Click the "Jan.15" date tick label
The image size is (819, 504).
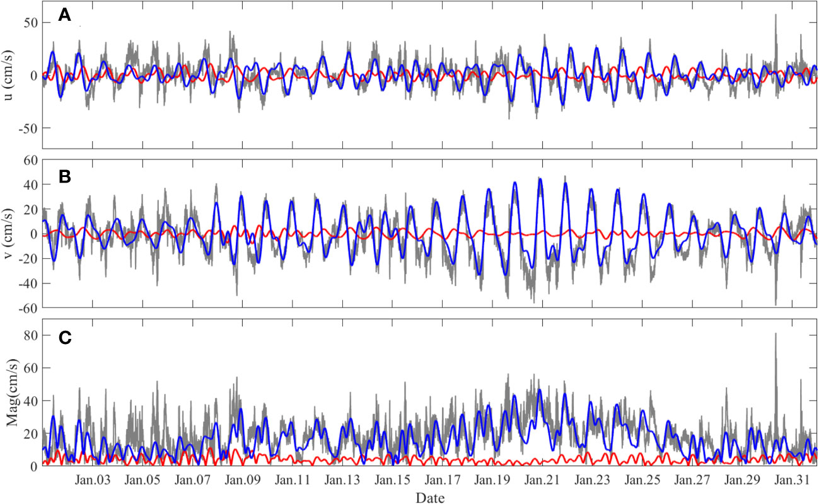tap(393, 480)
